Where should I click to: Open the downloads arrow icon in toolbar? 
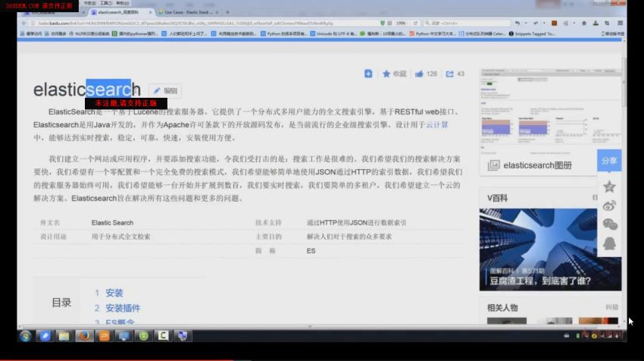point(596,24)
